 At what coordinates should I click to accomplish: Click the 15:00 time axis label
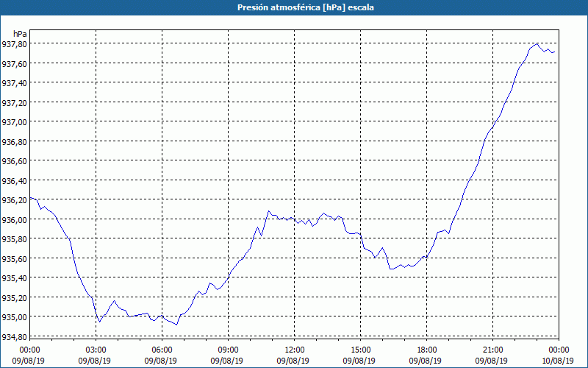click(360, 350)
